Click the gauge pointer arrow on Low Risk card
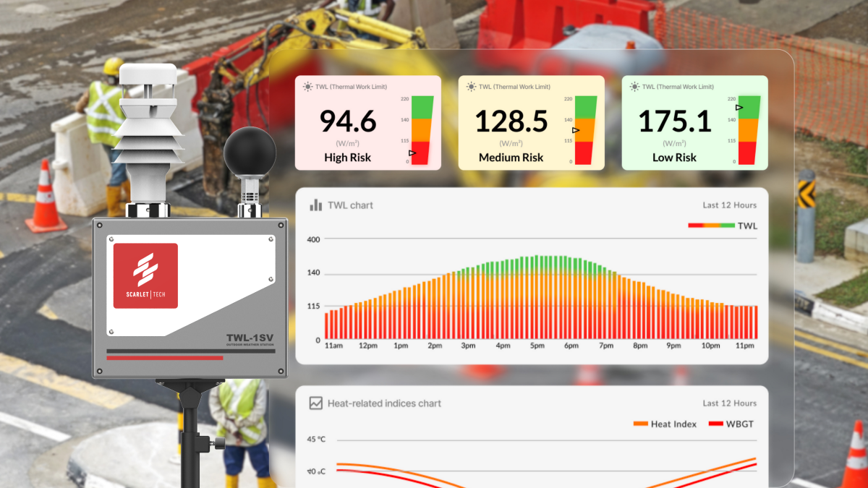The height and width of the screenshot is (488, 868). click(x=739, y=108)
